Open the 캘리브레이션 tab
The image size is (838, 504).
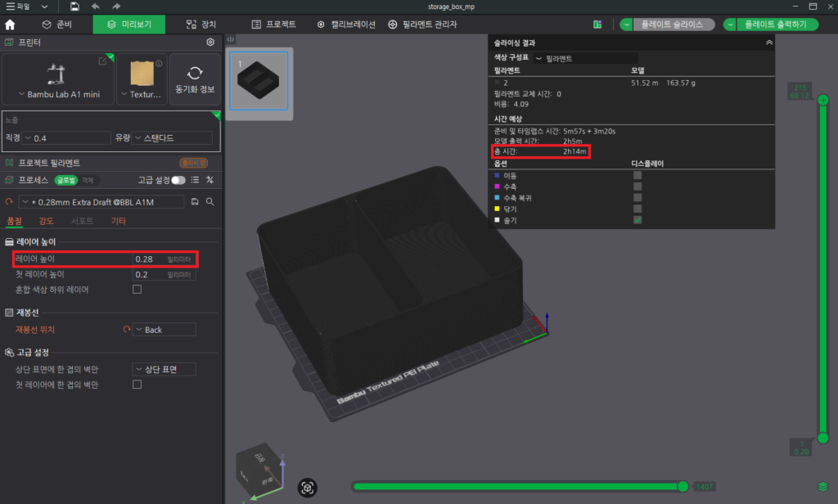pyautogui.click(x=346, y=25)
